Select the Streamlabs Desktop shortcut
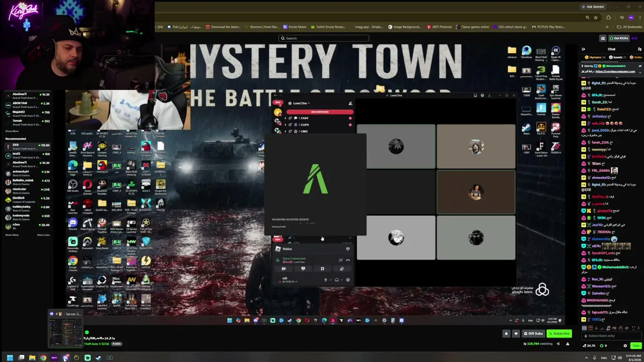 [73, 244]
